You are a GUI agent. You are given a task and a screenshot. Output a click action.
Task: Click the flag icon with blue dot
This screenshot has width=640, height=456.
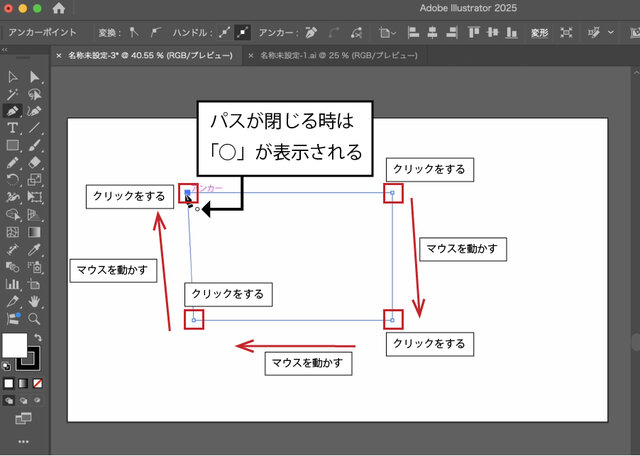tap(13, 319)
